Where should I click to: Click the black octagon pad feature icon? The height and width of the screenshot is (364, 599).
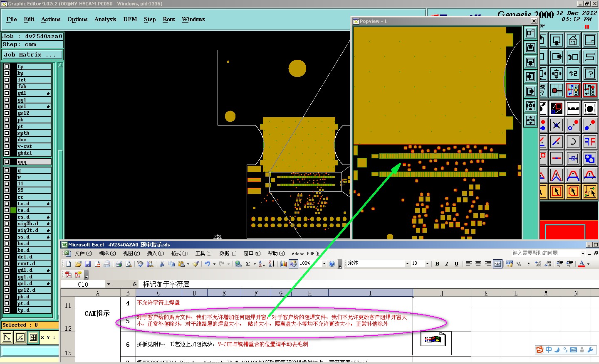(x=590, y=108)
